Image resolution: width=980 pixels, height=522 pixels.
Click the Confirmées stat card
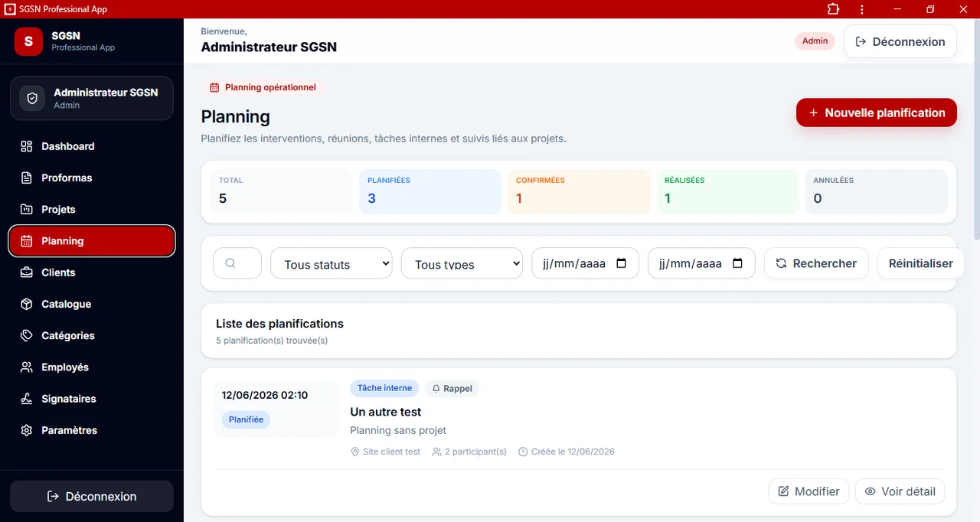pos(578,191)
